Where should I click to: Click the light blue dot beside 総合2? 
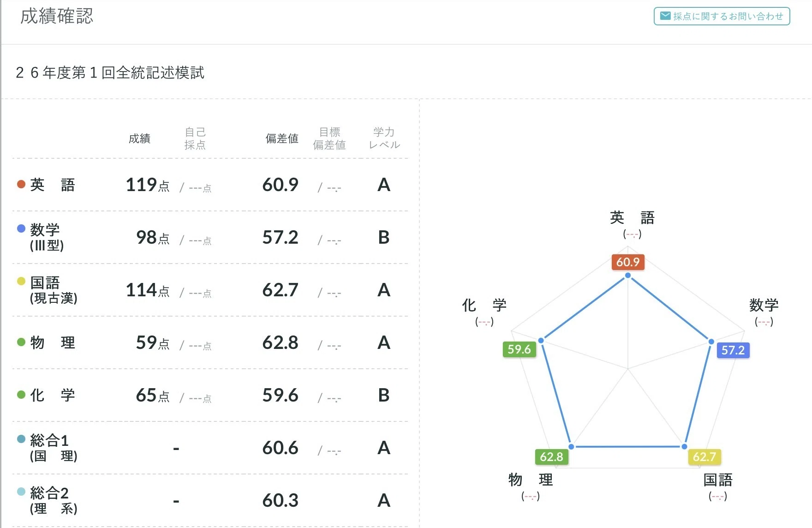[21, 491]
